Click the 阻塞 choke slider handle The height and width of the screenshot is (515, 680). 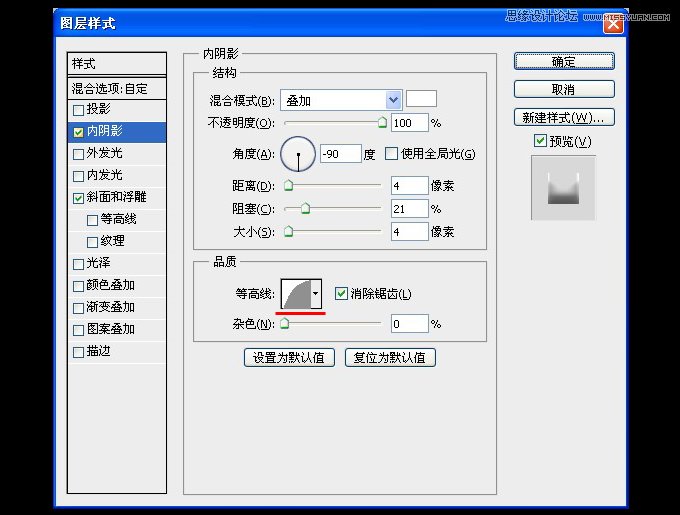(x=305, y=209)
